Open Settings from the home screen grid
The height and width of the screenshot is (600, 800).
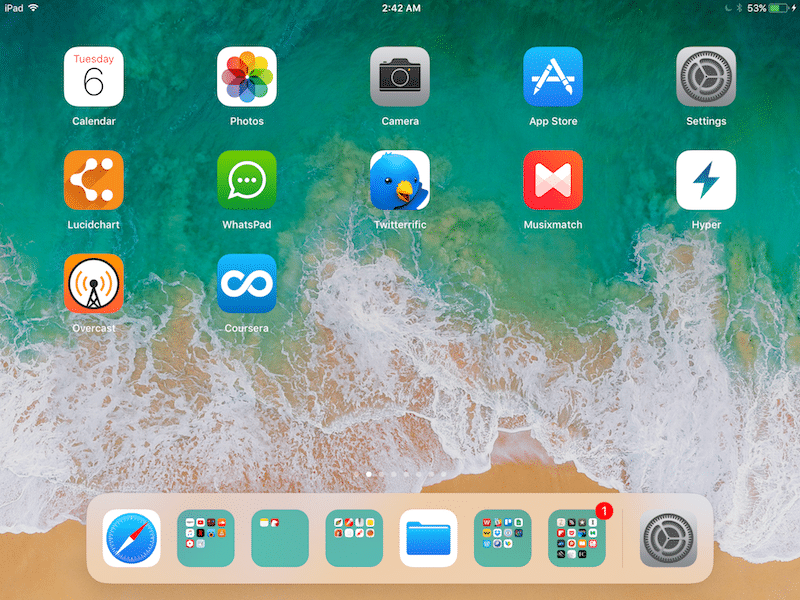point(706,77)
